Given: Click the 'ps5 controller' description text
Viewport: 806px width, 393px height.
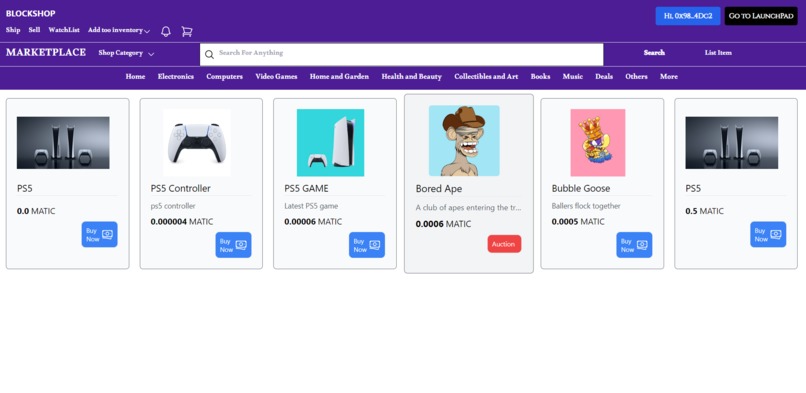Looking at the screenshot, I should 173,206.
